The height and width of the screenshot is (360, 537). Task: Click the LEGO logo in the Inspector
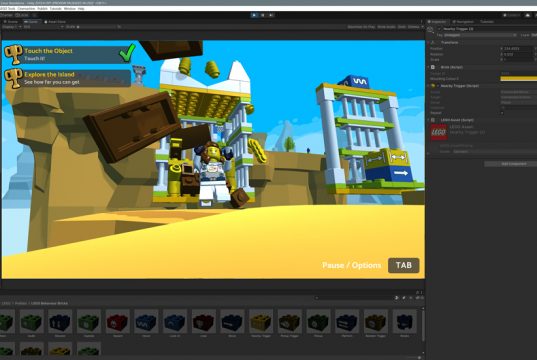pos(439,132)
